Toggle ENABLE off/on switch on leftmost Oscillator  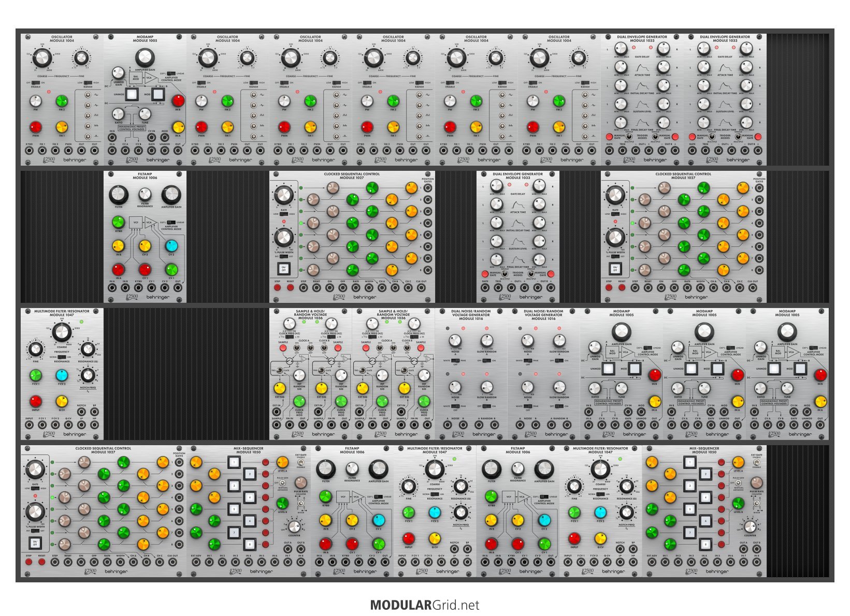[x=36, y=82]
